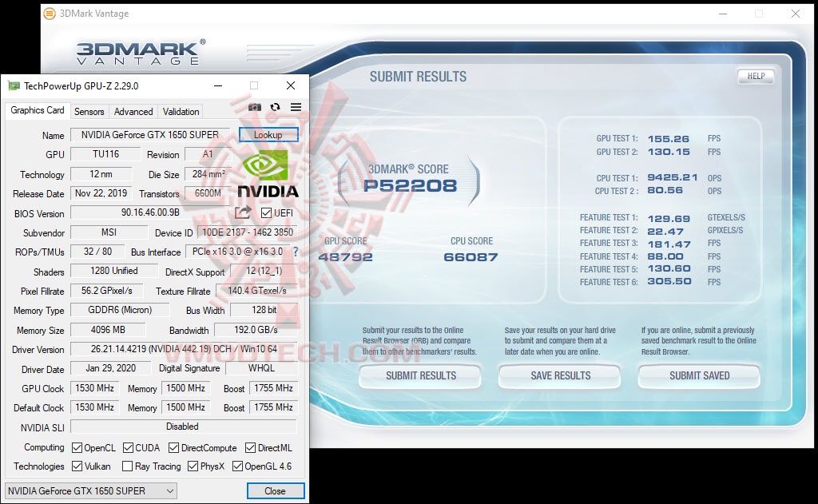
Task: Click the GPU Test 2 value 130.15
Action: (669, 152)
